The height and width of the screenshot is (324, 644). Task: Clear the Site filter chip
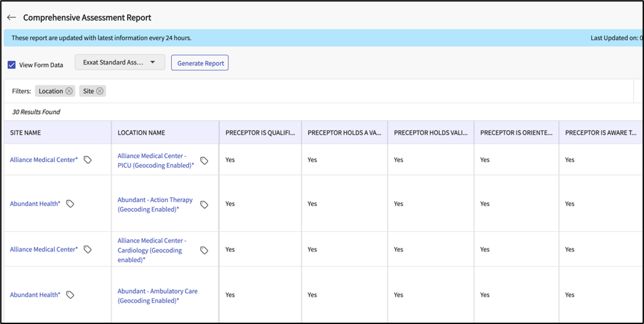(x=100, y=91)
